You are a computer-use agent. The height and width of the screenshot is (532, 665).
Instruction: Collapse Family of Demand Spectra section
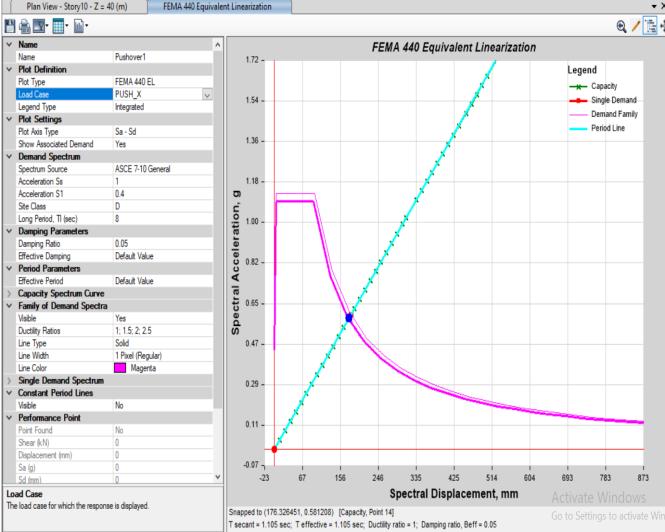(x=9, y=306)
